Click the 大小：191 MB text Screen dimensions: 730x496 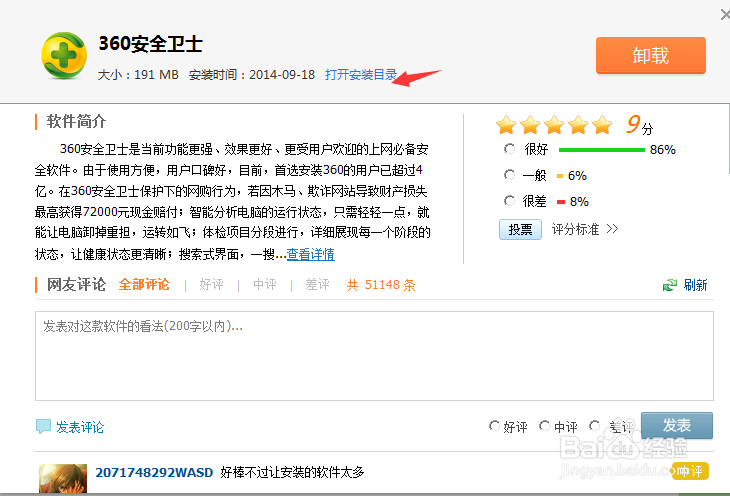pos(138,75)
